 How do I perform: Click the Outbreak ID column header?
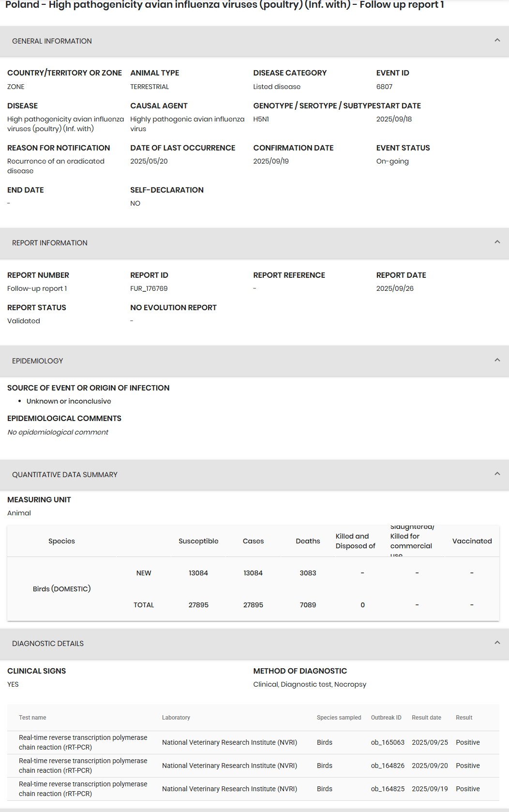click(x=386, y=718)
